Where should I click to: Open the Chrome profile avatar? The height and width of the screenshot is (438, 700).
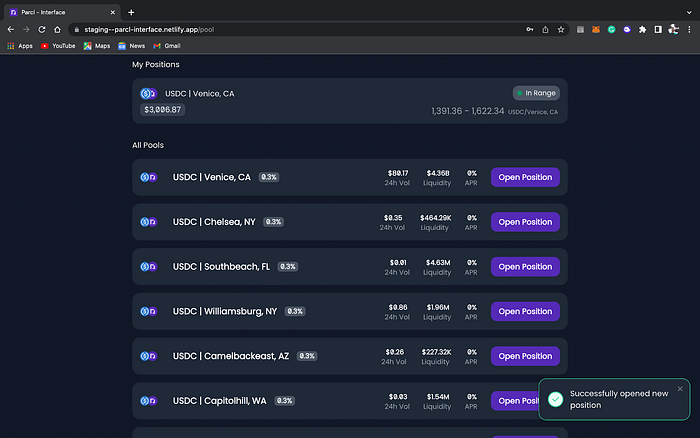click(x=673, y=29)
